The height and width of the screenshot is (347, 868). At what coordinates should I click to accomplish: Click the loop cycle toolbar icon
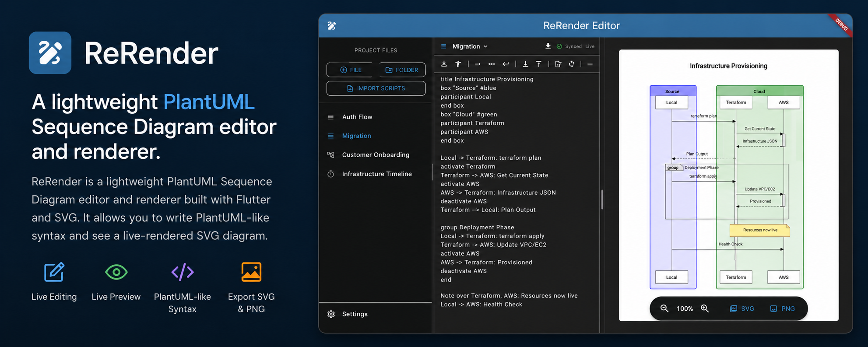tap(572, 64)
